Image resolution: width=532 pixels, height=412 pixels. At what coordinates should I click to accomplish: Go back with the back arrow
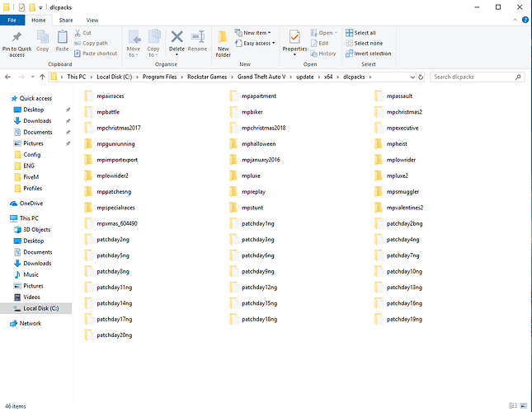(x=7, y=77)
